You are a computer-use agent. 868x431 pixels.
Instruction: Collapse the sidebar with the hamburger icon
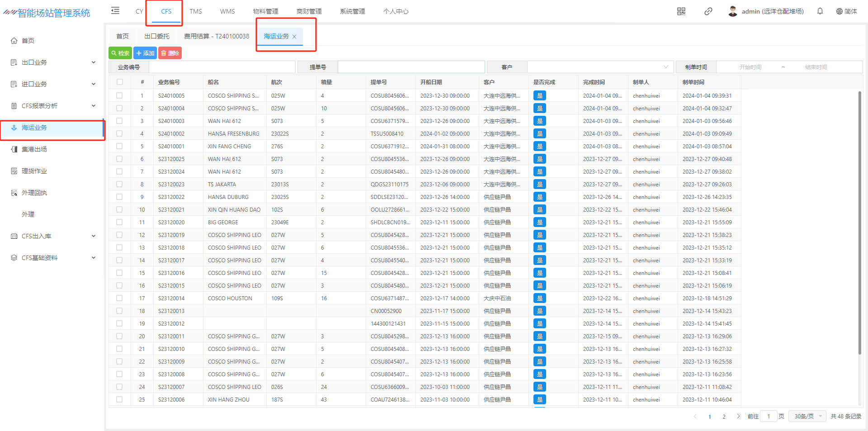coord(115,11)
